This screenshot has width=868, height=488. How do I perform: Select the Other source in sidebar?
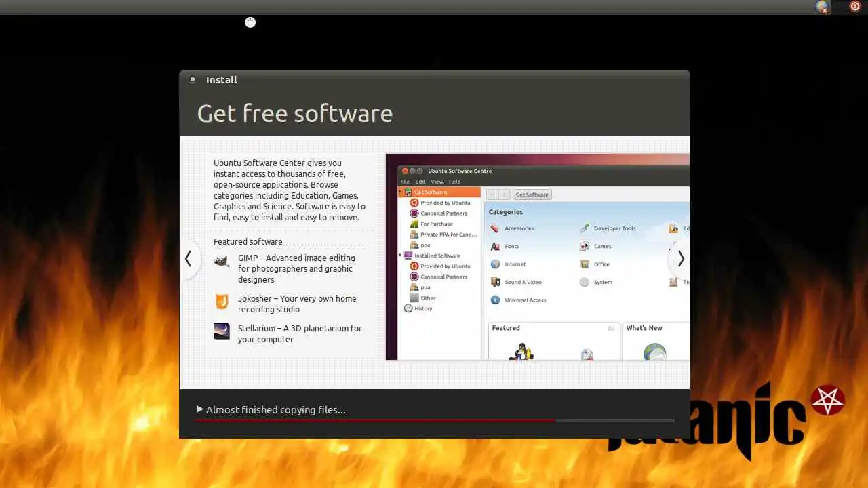pyautogui.click(x=428, y=298)
